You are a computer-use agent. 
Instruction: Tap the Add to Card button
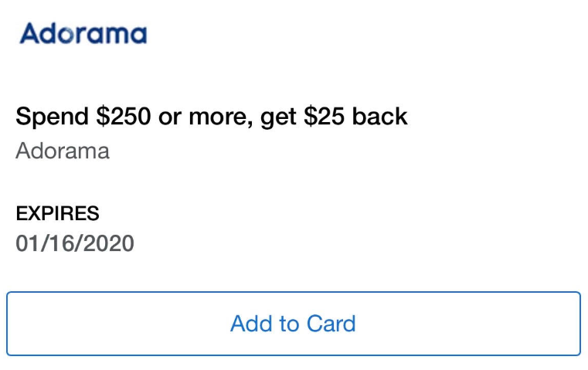coord(294,324)
